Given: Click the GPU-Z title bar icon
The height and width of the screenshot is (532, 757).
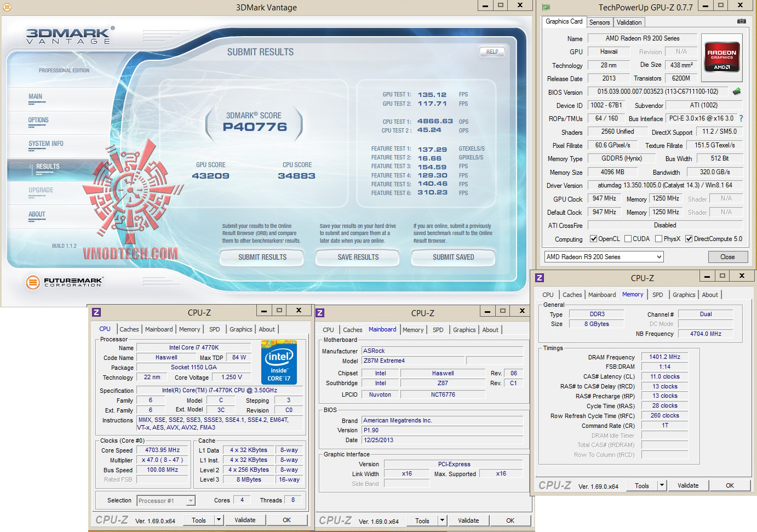Looking at the screenshot, I should 546,7.
